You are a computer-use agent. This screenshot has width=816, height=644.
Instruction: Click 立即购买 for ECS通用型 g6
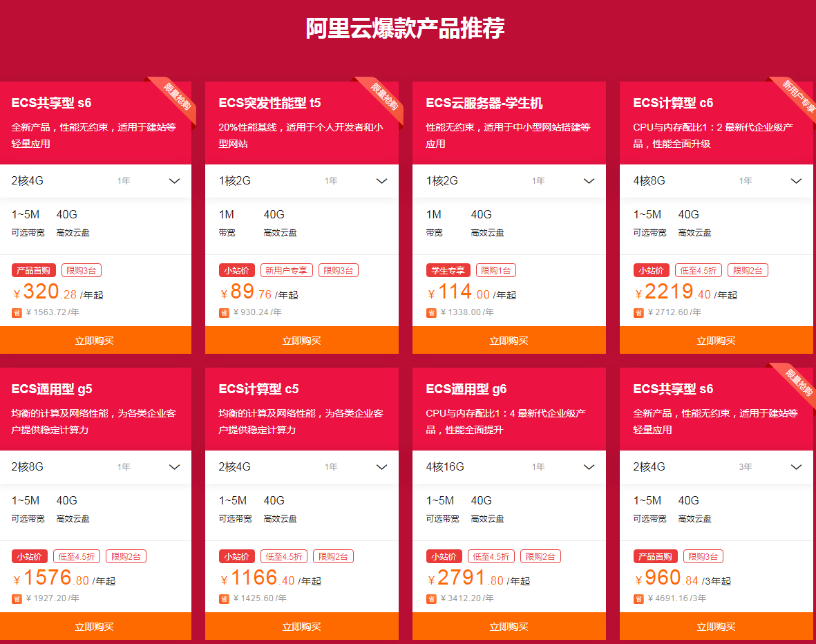click(509, 626)
